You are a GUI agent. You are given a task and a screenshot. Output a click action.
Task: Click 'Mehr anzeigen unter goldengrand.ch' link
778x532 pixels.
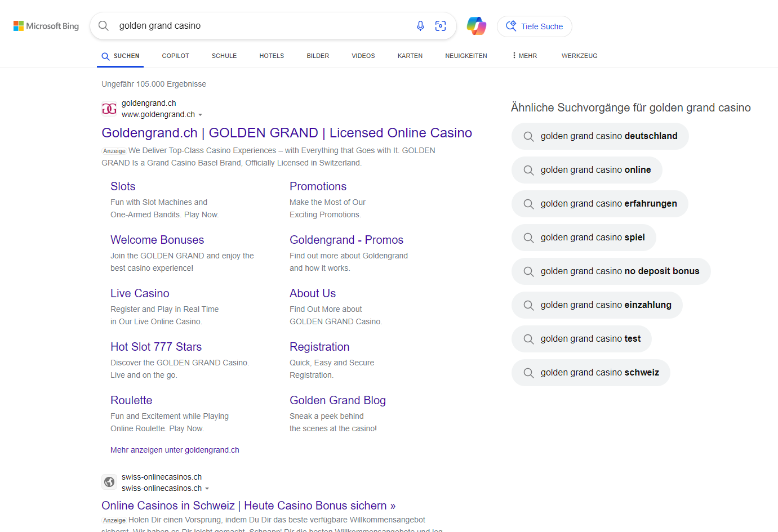click(175, 450)
